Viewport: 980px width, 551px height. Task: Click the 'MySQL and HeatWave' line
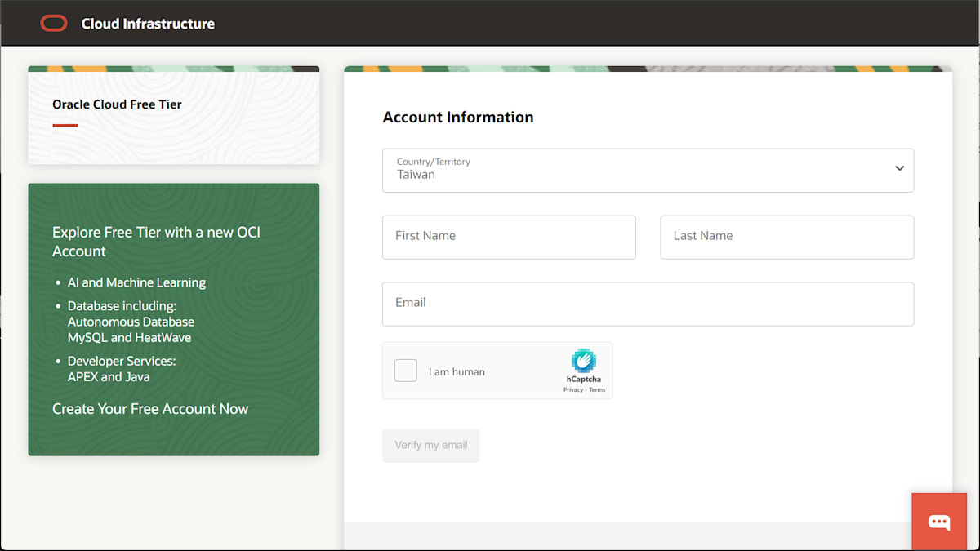[x=129, y=337]
